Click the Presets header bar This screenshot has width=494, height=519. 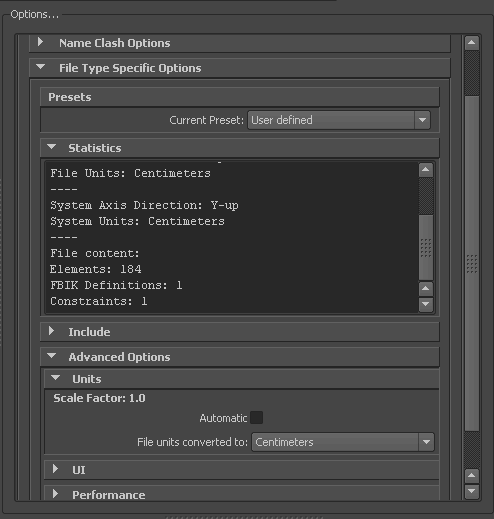tap(240, 97)
